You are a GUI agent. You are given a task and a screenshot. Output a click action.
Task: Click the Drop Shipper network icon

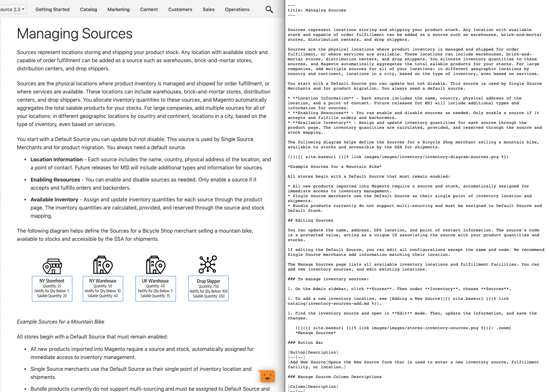(x=208, y=264)
